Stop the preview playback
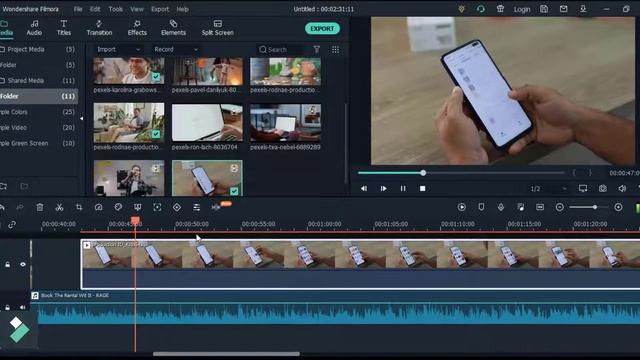 pyautogui.click(x=422, y=189)
